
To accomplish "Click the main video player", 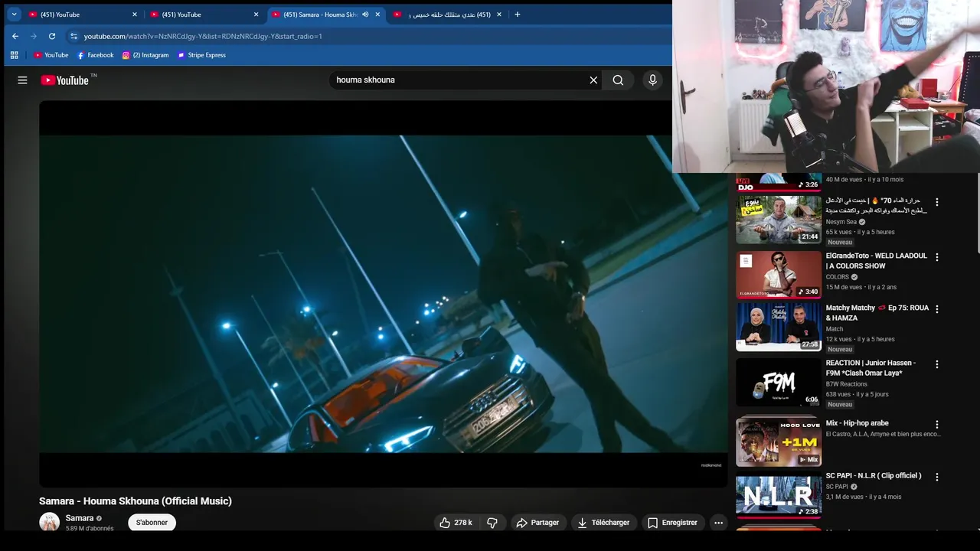I will pyautogui.click(x=383, y=294).
